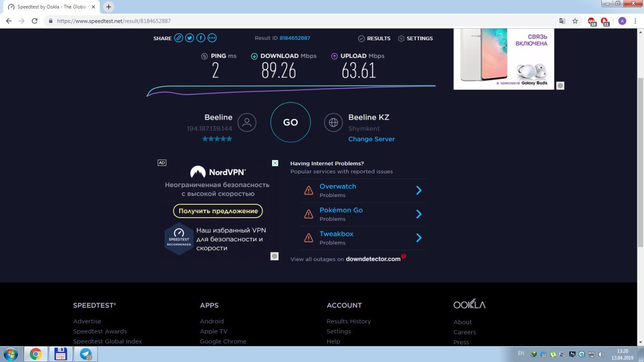Click the server globe icon
The height and width of the screenshot is (362, 644).
(333, 122)
